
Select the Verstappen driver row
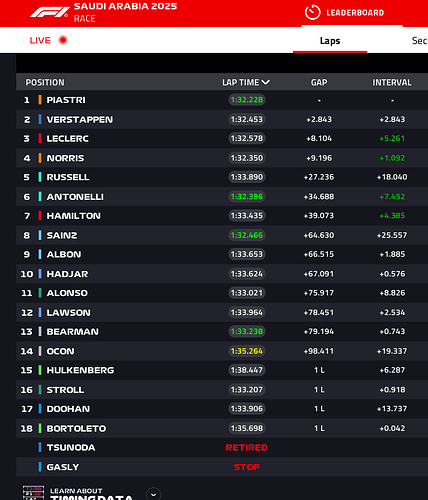[222, 119]
